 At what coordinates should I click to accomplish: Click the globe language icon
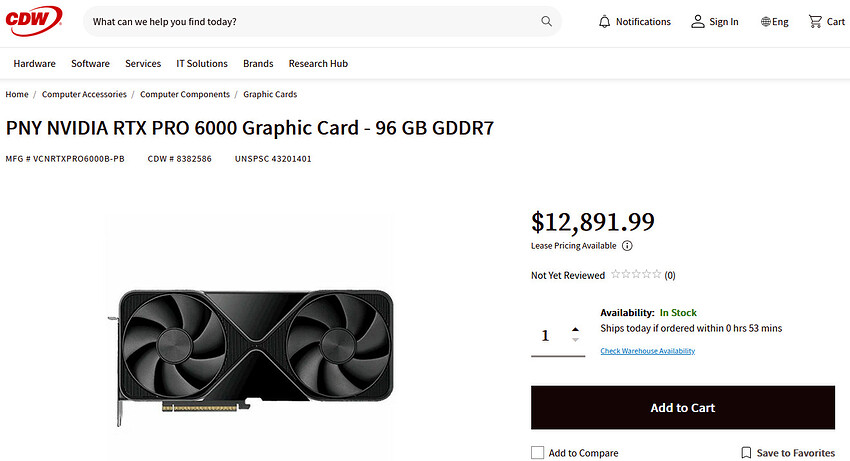(766, 22)
